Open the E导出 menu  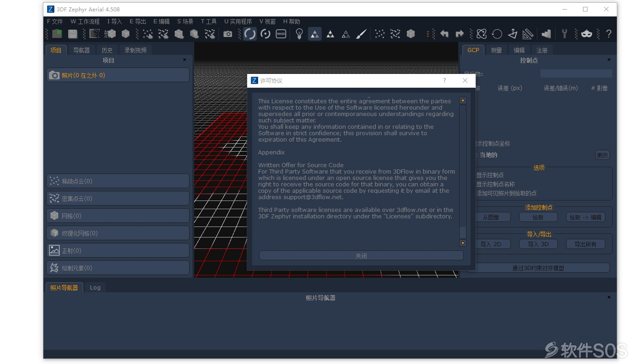point(138,21)
